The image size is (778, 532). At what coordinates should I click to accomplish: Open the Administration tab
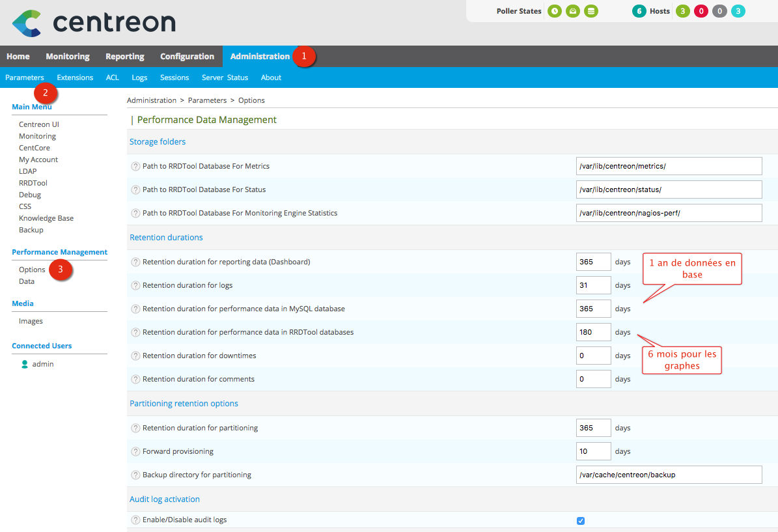[260, 57]
